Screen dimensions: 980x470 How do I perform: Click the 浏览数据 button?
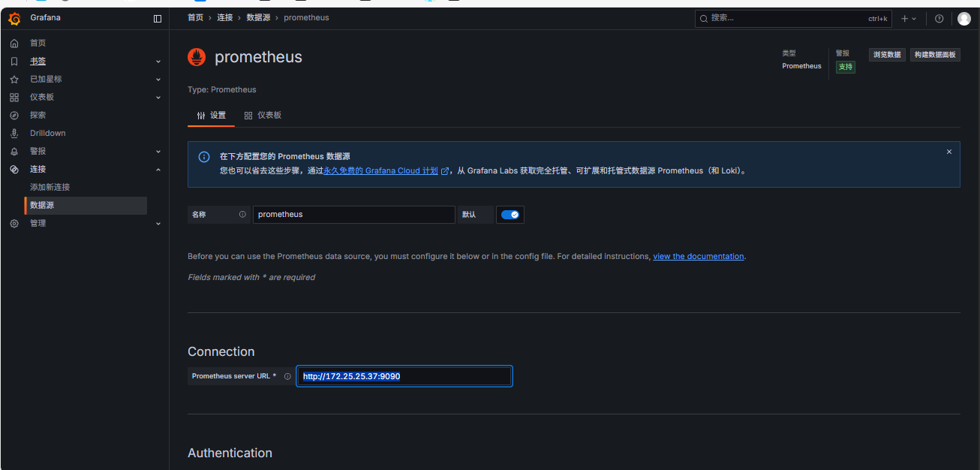[887, 55]
